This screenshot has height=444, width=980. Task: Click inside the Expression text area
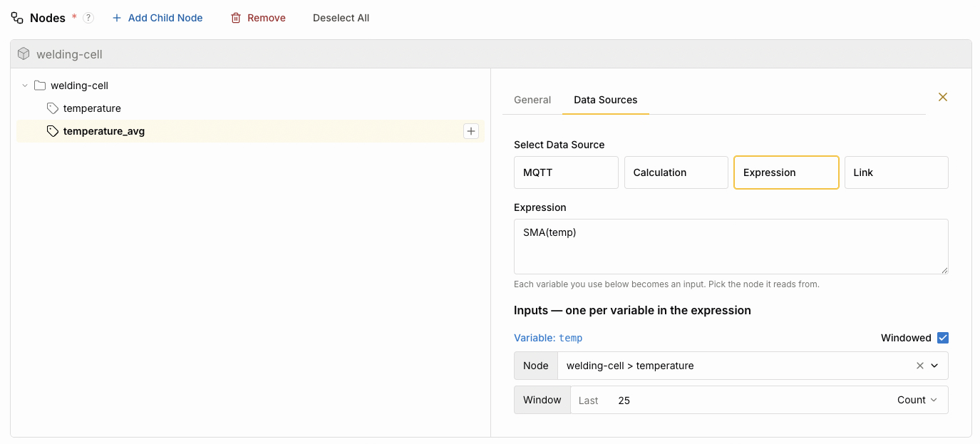(x=731, y=247)
